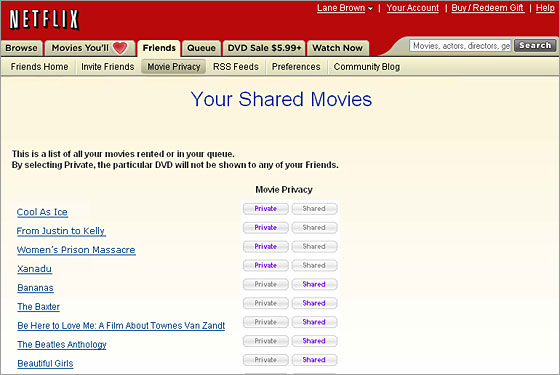Open Invite Friends submenu item
560x375 pixels.
click(x=108, y=67)
